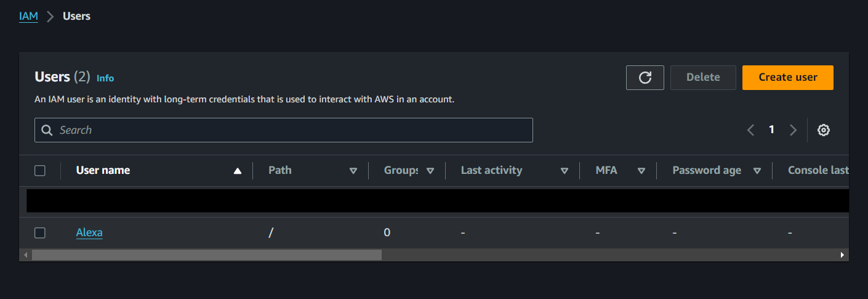Focus the users Search field

coord(289,130)
